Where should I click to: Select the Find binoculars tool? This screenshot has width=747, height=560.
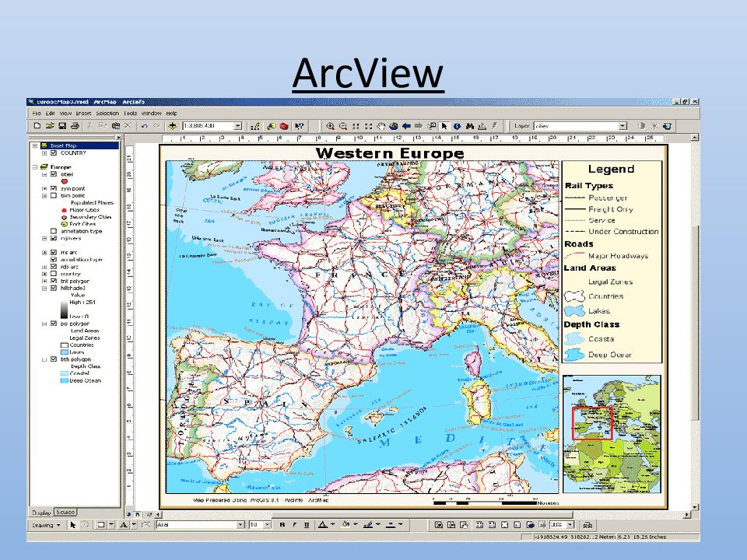470,126
